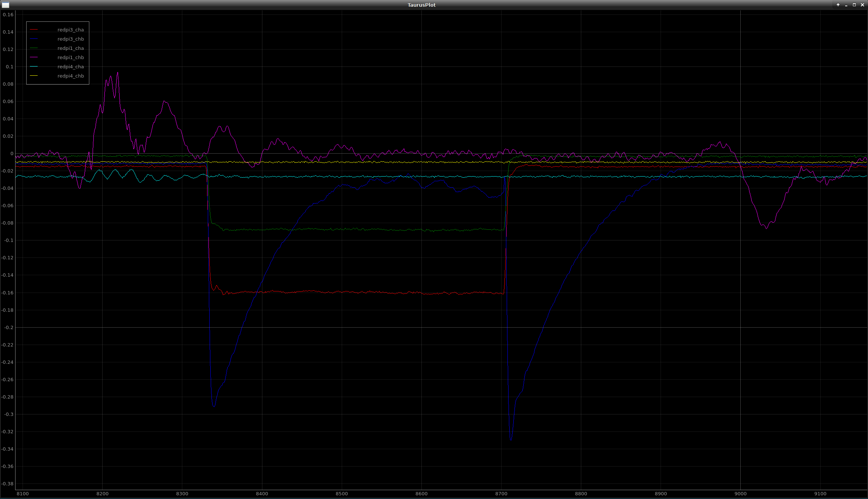Click the red line swatch for redpi3_cha
Viewport: 868px width, 499px height.
click(34, 30)
